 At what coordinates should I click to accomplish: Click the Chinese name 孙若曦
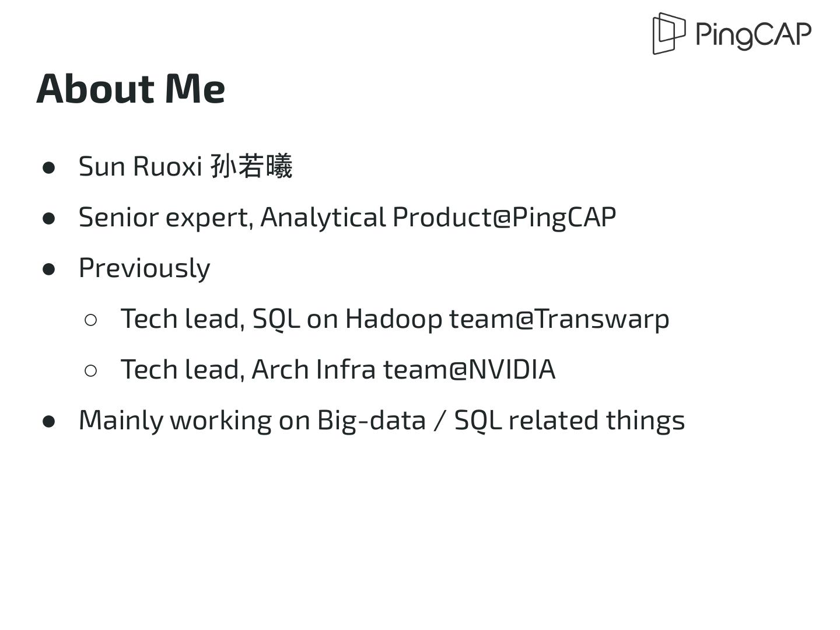tap(251, 166)
